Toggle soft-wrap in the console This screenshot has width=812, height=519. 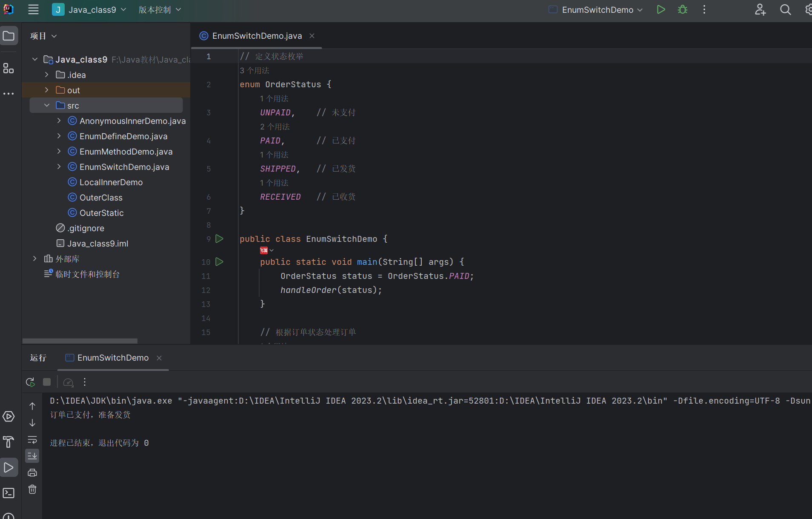[x=32, y=439]
